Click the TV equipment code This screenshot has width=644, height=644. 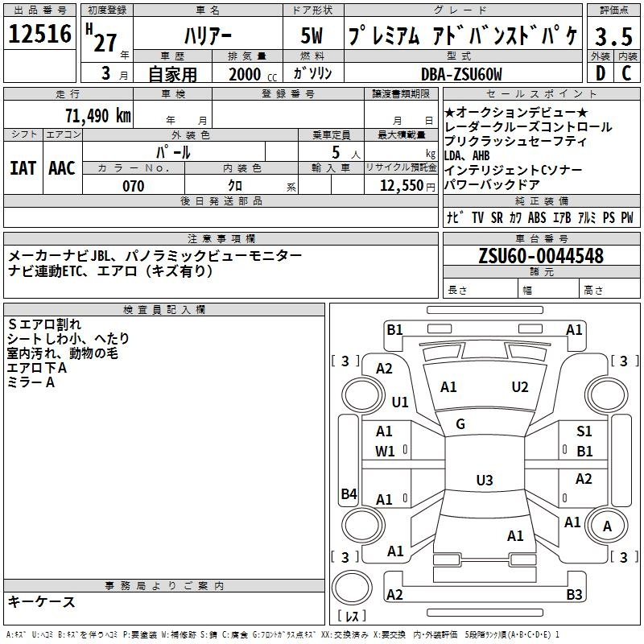pyautogui.click(x=477, y=217)
